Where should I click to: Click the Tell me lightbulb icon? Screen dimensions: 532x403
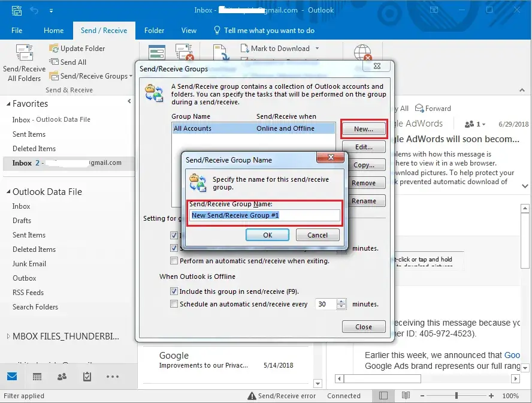(x=217, y=31)
